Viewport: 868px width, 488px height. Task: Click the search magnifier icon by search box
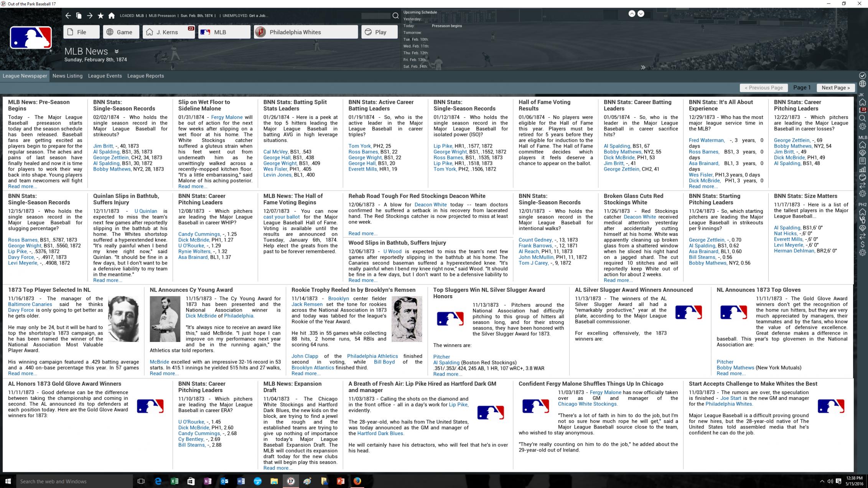click(x=395, y=16)
